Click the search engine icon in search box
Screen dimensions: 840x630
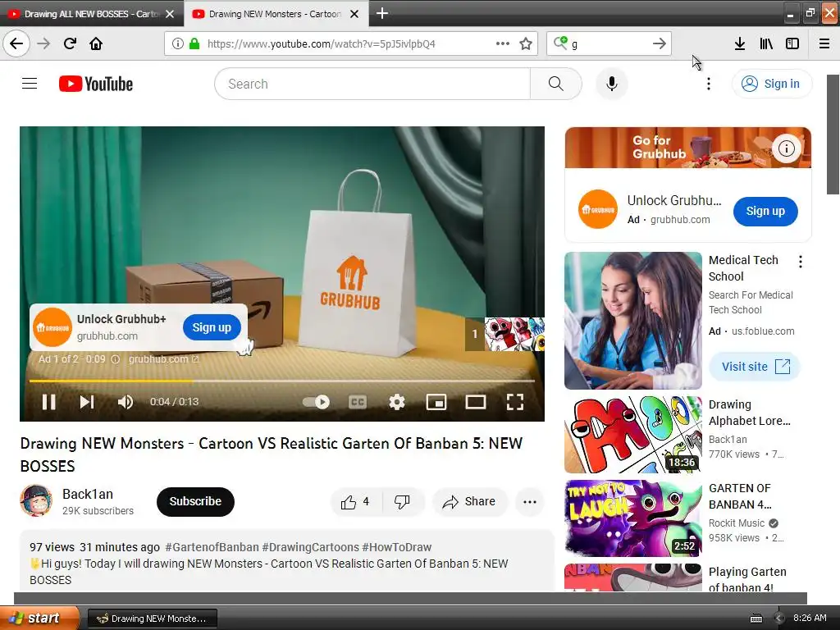560,43
